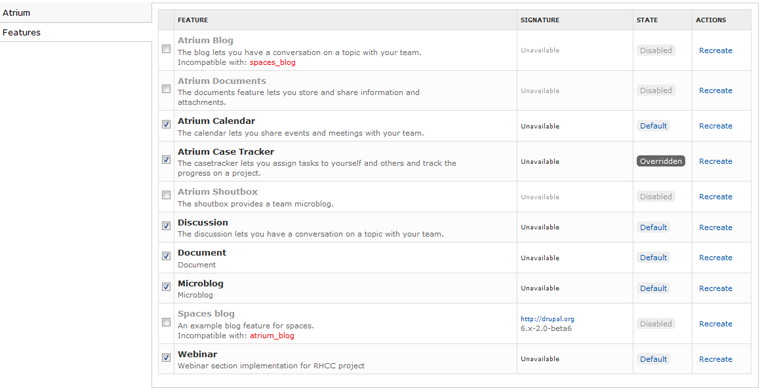Tick the Atrium Shoutbox checkbox
Viewport: 760px width, 388px height.
[166, 195]
